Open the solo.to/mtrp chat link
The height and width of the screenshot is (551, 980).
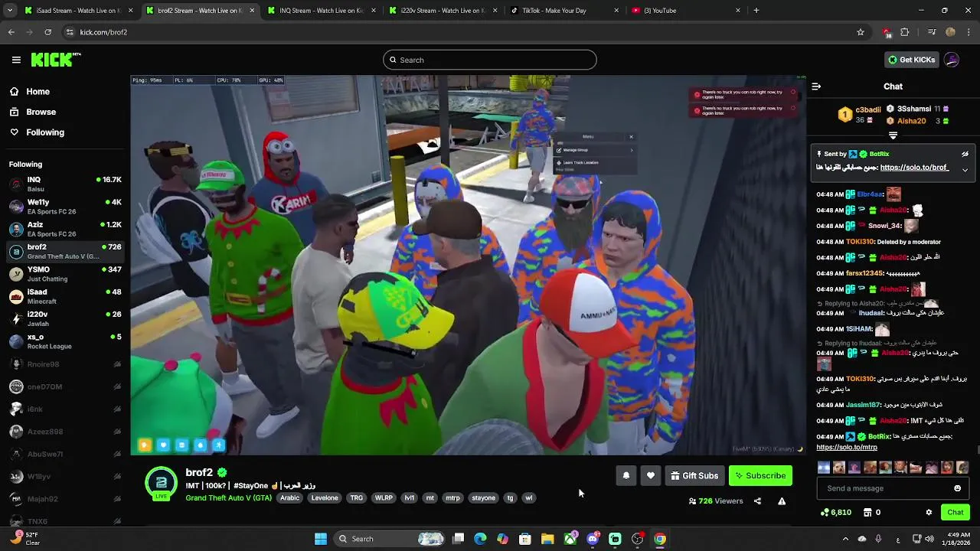click(847, 447)
